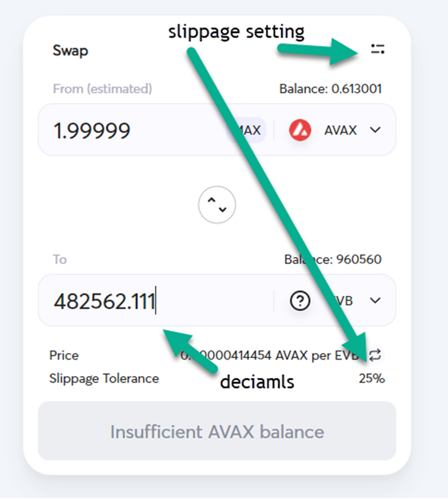The image size is (448, 499).
Task: Expand the EVB token chevron
Action: pyautogui.click(x=375, y=301)
